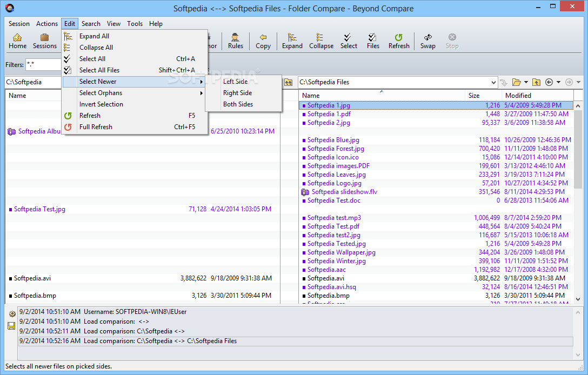Choose Collapse All in the Edit menu
Screen dimensions: 588x375
pos(135,47)
